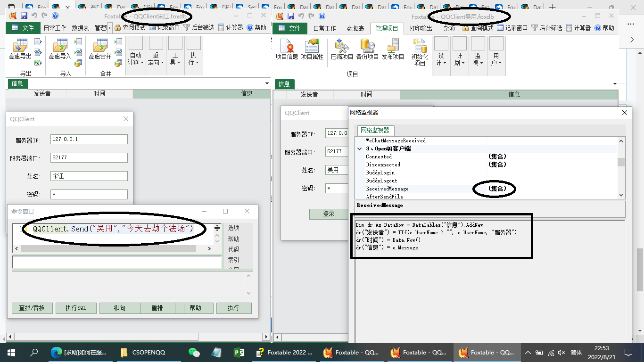The height and width of the screenshot is (362, 644).
Task: Open 数据表 tab in right window
Action: pos(355,28)
